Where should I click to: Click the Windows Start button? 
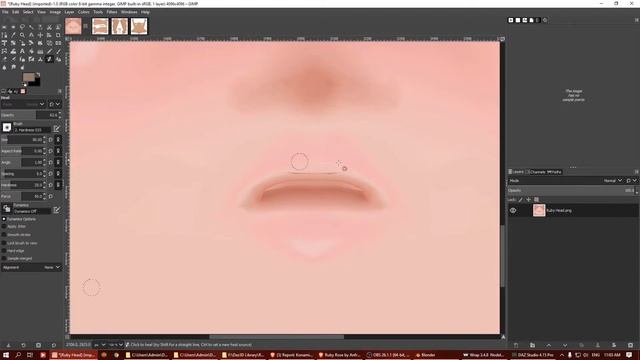point(6,355)
